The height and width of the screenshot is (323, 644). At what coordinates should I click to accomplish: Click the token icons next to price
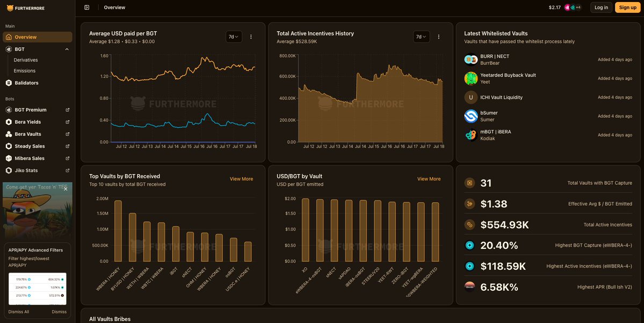(573, 8)
